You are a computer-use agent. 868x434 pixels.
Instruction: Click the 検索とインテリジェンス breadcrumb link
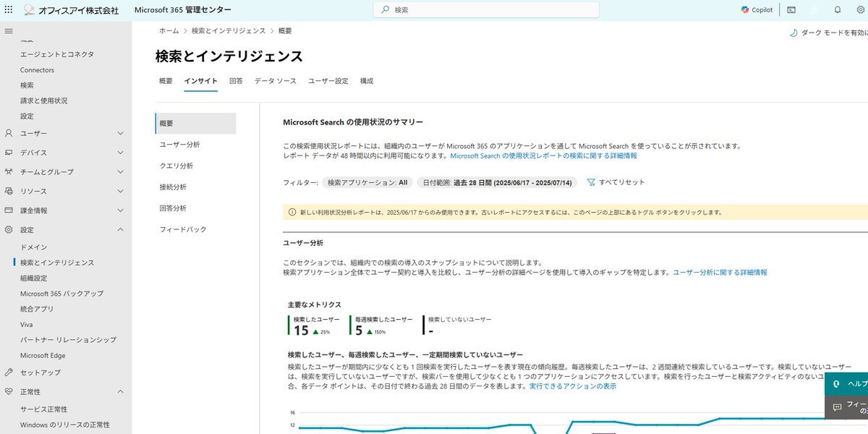click(x=229, y=31)
